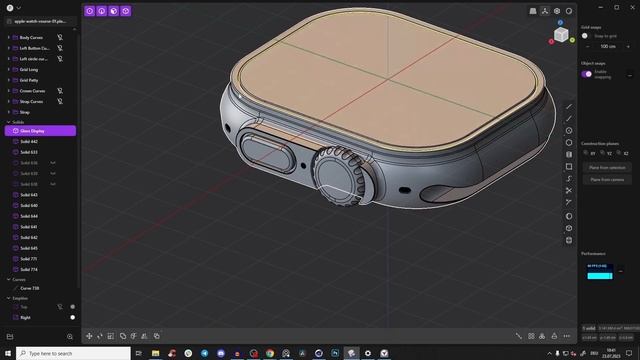The image size is (640, 360).
Task: Open the app logo dropdown menu
Action: pyautogui.click(x=13, y=8)
